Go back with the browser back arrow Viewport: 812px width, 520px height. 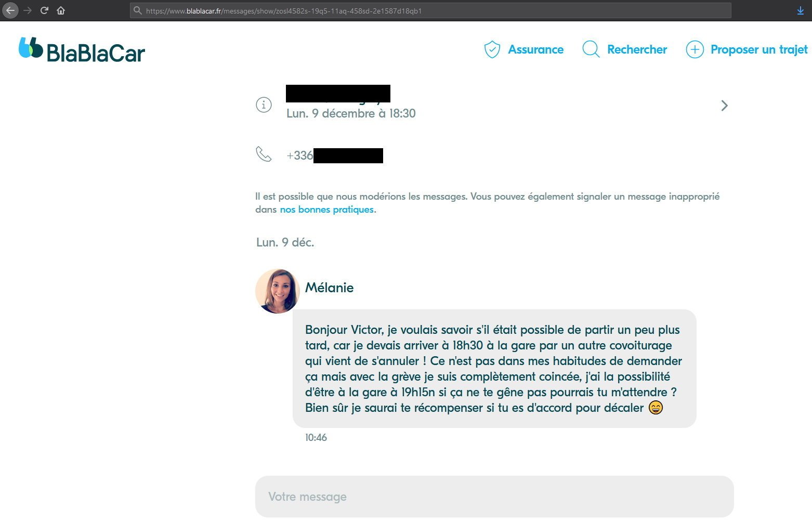point(10,10)
